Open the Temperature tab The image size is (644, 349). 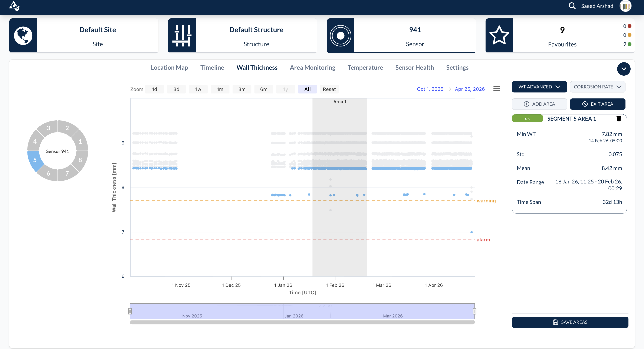(365, 68)
